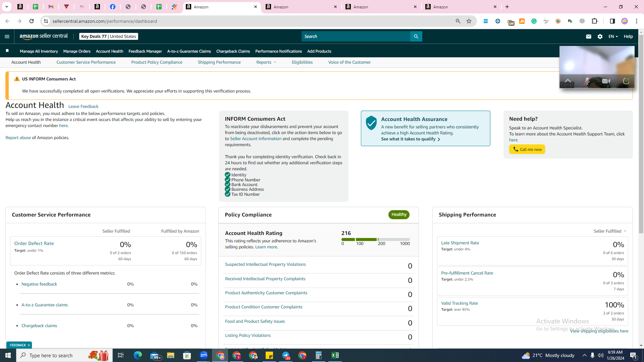Image resolution: width=644 pixels, height=362 pixels.
Task: Click the Amazon Seller Central logo
Action: pyautogui.click(x=44, y=36)
